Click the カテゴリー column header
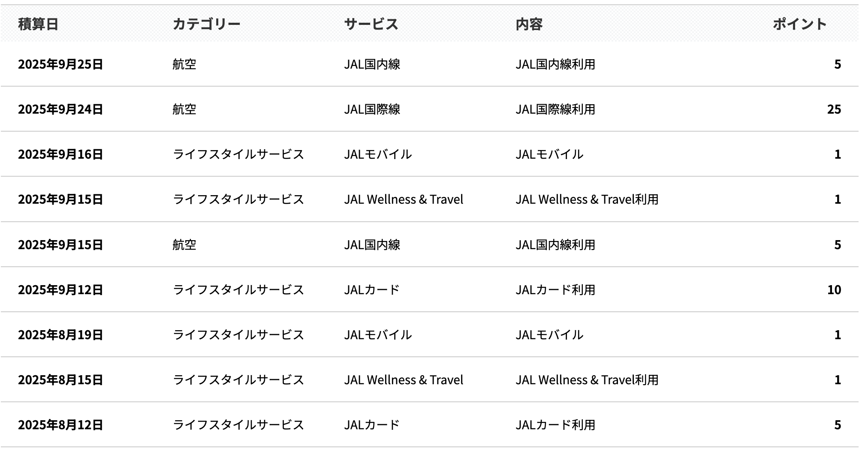The height and width of the screenshot is (452, 868). point(206,24)
